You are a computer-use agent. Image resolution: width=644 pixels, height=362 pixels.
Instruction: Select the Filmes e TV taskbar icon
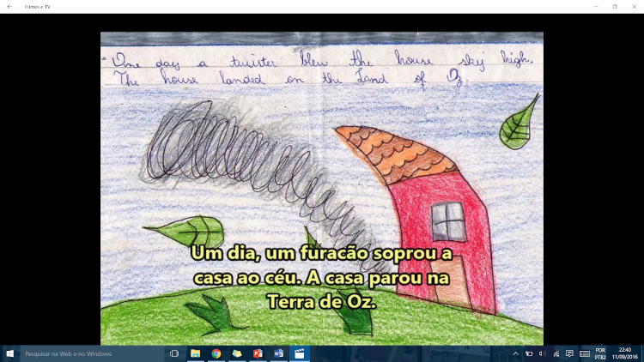pos(299,353)
